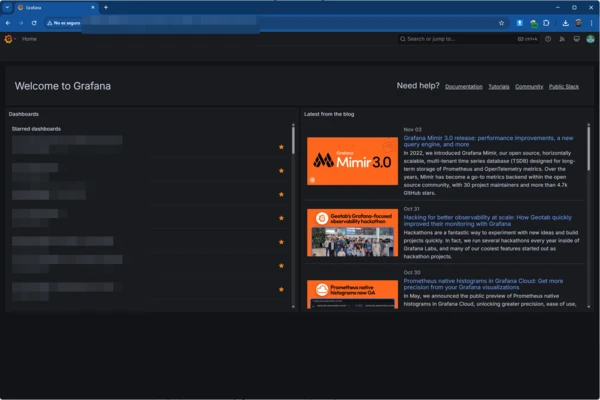Click the Mimir 3.0 blog thumbnail

point(352,161)
